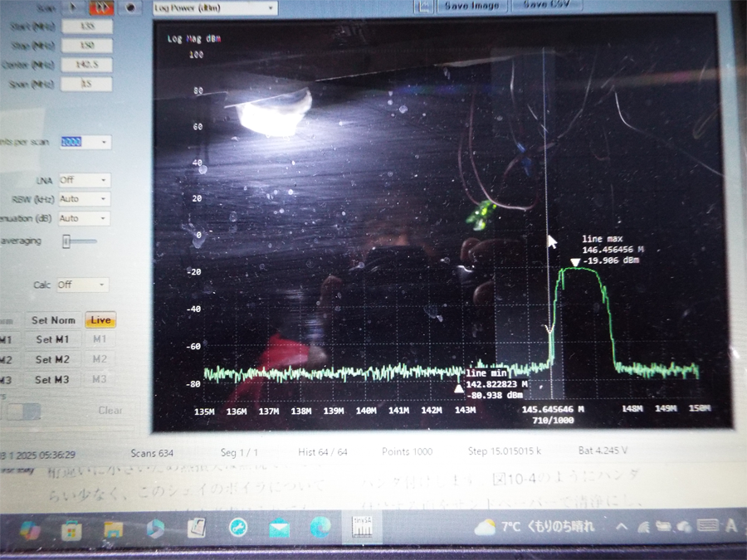Open the RBW (kHz) dropdown
747x560 pixels.
click(x=84, y=199)
